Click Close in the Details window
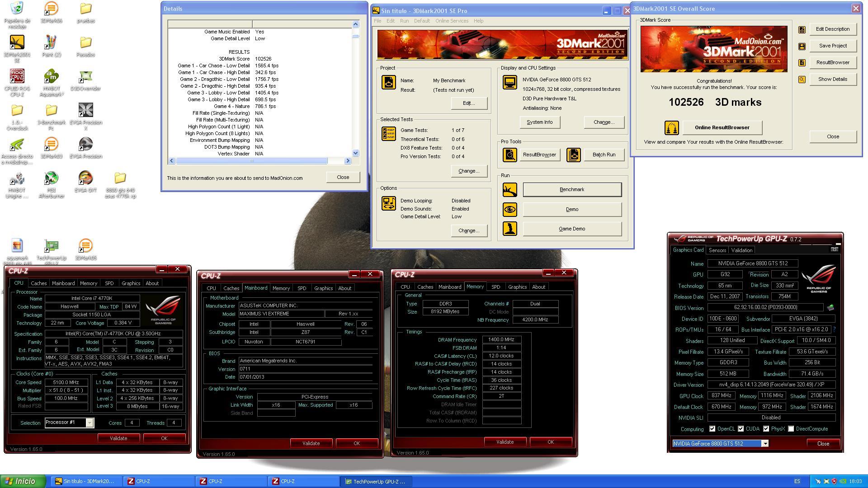The image size is (868, 488). pyautogui.click(x=343, y=177)
